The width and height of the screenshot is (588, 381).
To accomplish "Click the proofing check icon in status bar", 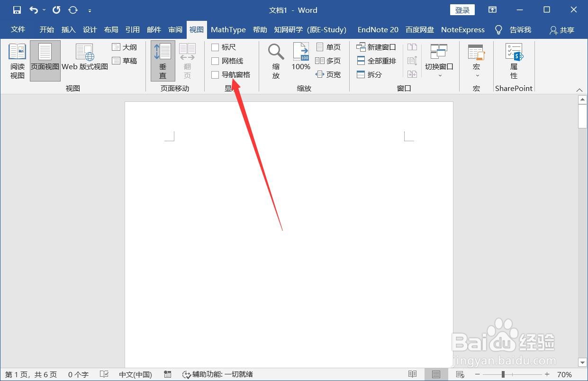I will point(104,374).
